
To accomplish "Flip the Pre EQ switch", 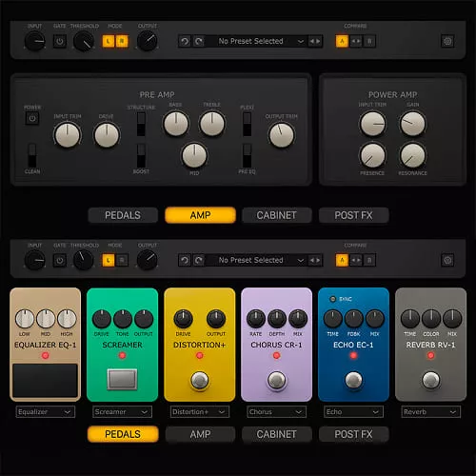I will [247, 155].
